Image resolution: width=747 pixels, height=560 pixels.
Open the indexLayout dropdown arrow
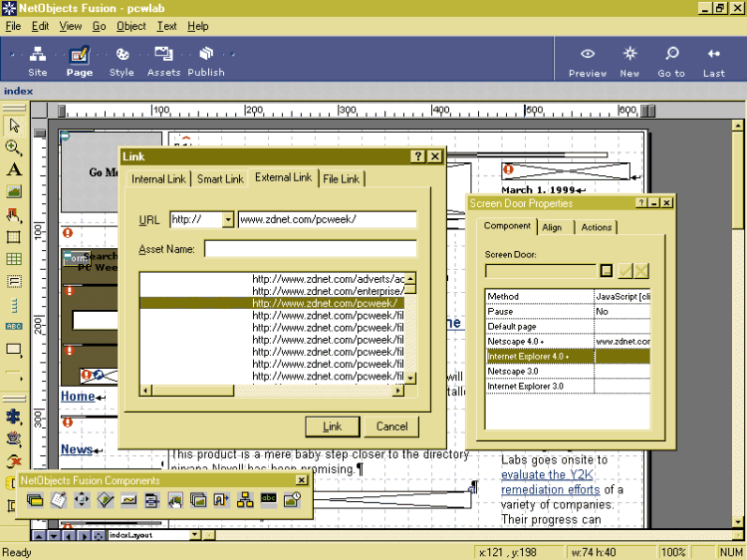point(194,535)
